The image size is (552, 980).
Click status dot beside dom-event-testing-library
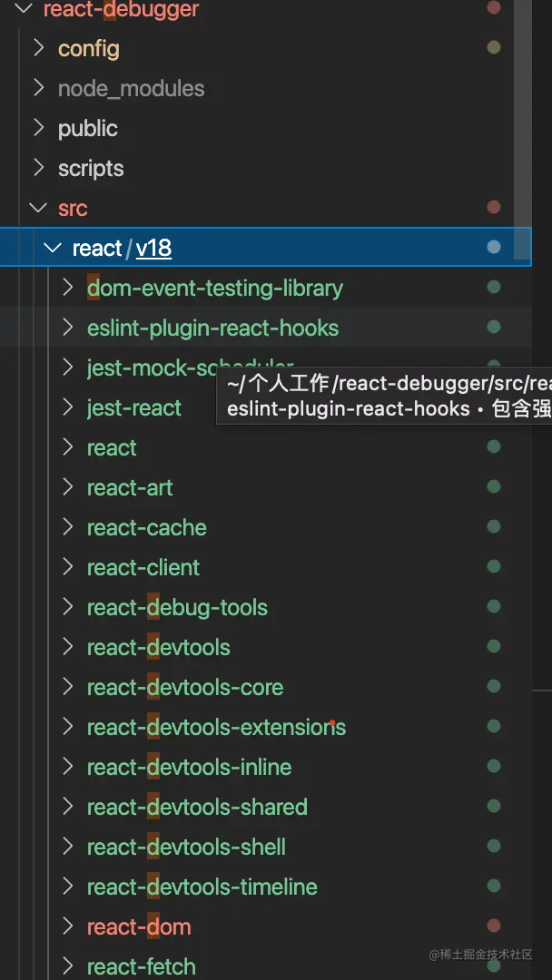pos(494,288)
